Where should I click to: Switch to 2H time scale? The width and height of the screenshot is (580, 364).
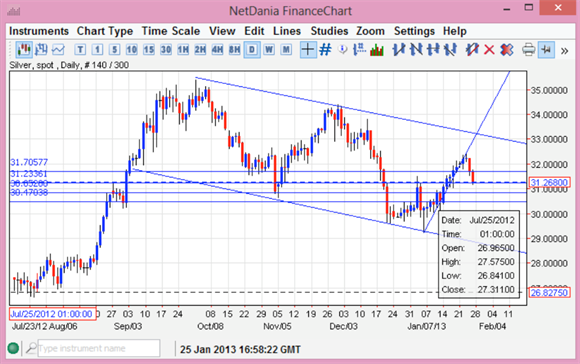pos(200,50)
